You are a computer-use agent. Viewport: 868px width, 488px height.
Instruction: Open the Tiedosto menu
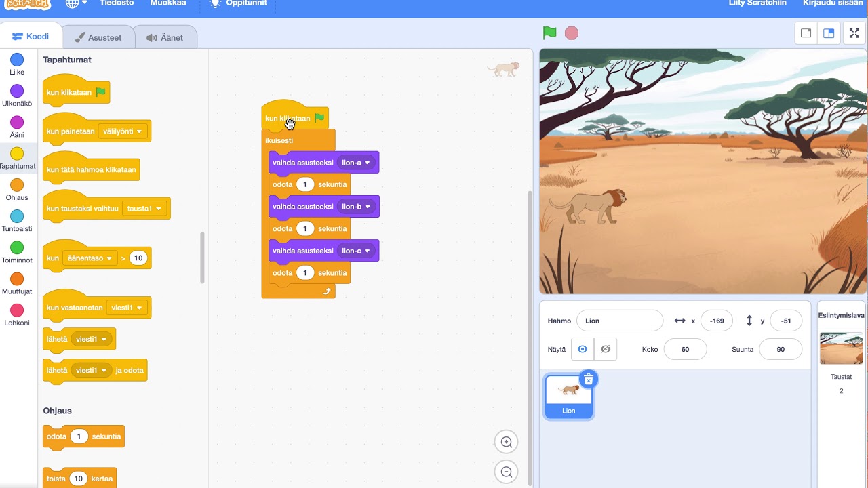pyautogui.click(x=117, y=3)
